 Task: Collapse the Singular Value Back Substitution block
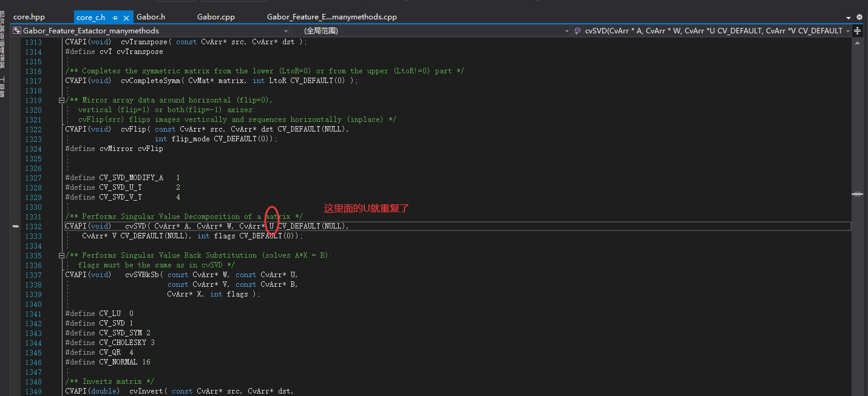pos(61,255)
